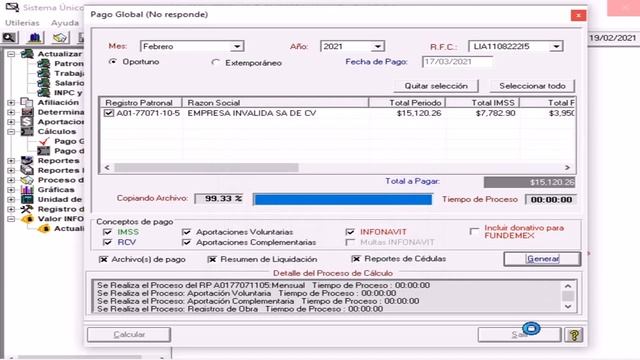Click the blue copy progress bar

coord(342,199)
